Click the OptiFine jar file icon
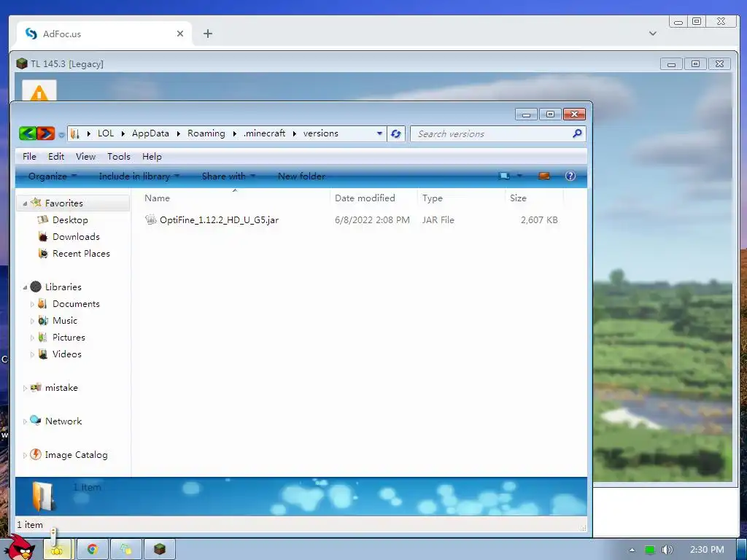The height and width of the screenshot is (560, 747). 150,220
